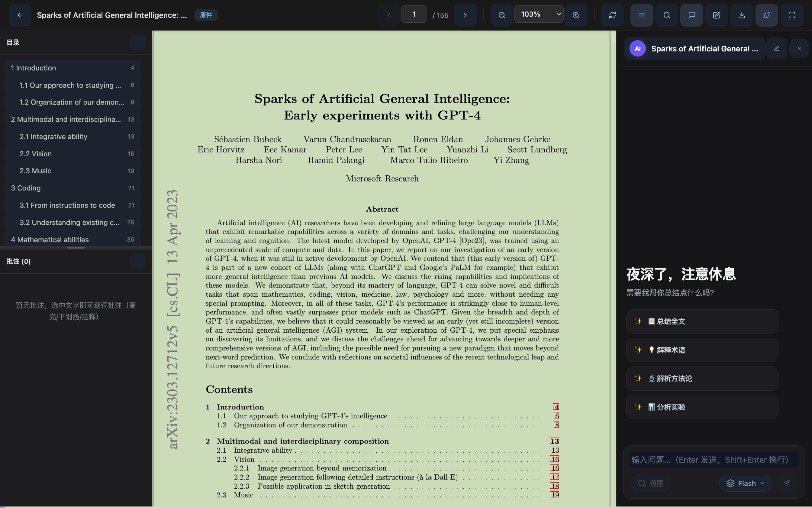This screenshot has width=812, height=508.
Task: Click the button beside the 目录 heading
Action: tap(137, 43)
